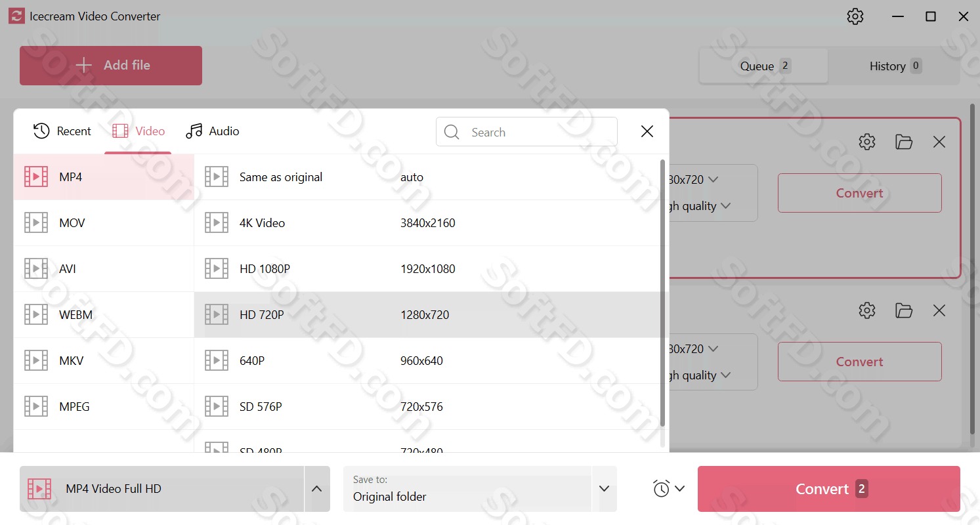
Task: Choose MOV format in list
Action: point(104,223)
